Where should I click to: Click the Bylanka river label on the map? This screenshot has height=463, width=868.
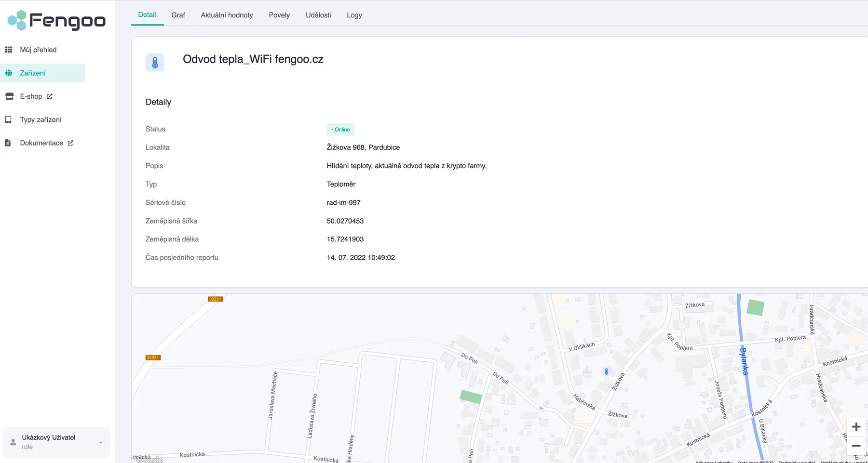pos(744,361)
